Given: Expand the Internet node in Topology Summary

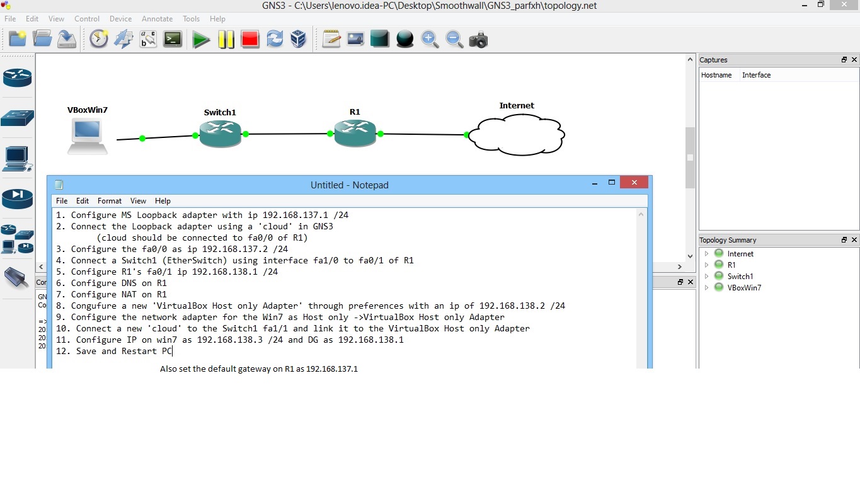Looking at the screenshot, I should 707,254.
